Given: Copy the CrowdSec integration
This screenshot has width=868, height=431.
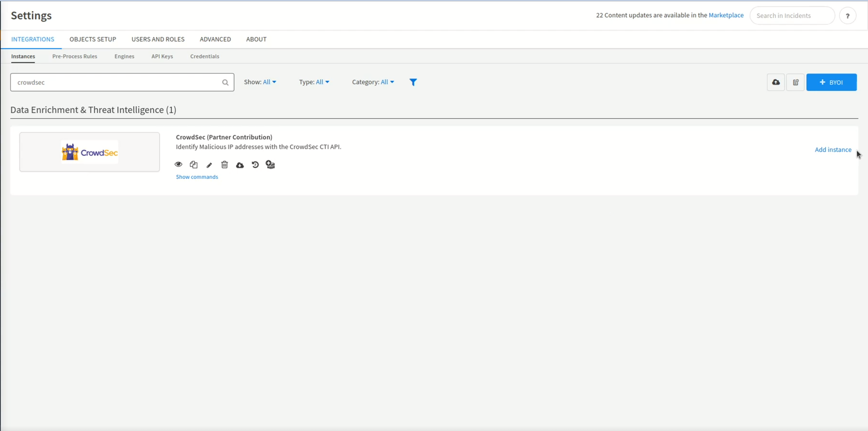Looking at the screenshot, I should [x=194, y=165].
